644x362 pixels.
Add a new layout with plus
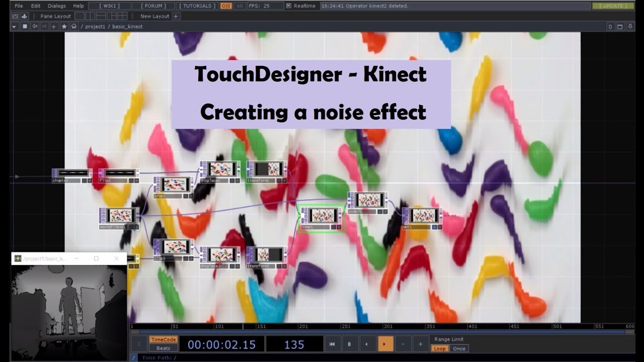pyautogui.click(x=176, y=16)
